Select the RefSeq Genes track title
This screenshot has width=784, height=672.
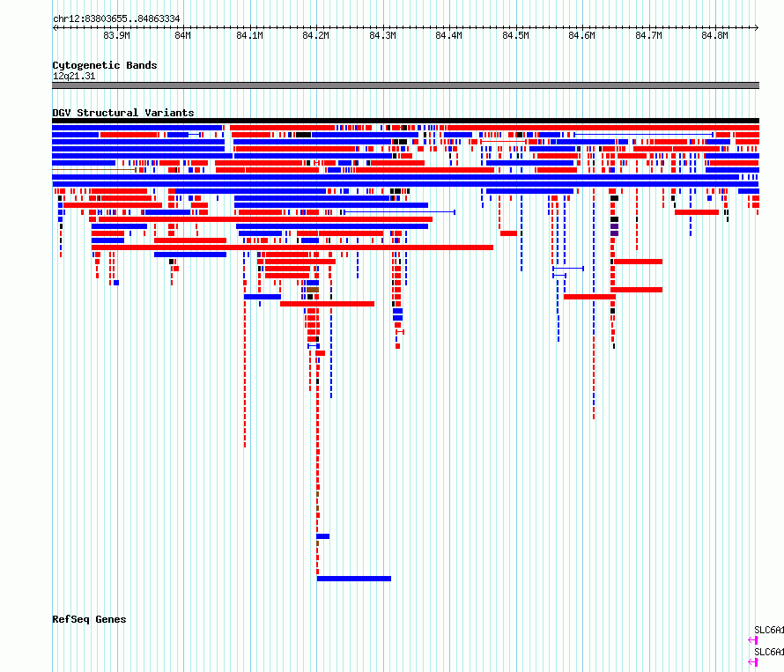point(89,619)
